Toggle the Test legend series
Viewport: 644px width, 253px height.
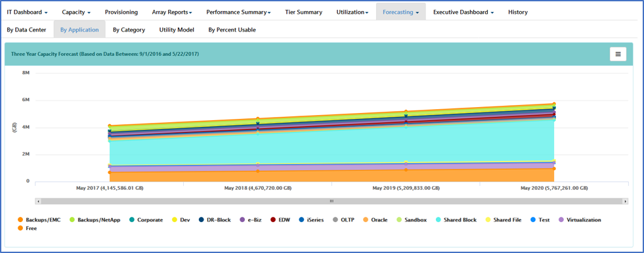540,220
